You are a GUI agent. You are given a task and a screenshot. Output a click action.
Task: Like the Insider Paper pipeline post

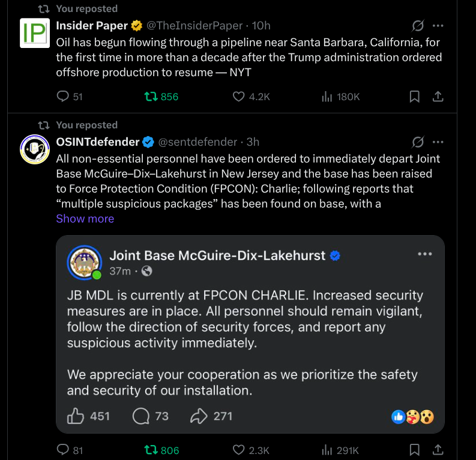(239, 97)
